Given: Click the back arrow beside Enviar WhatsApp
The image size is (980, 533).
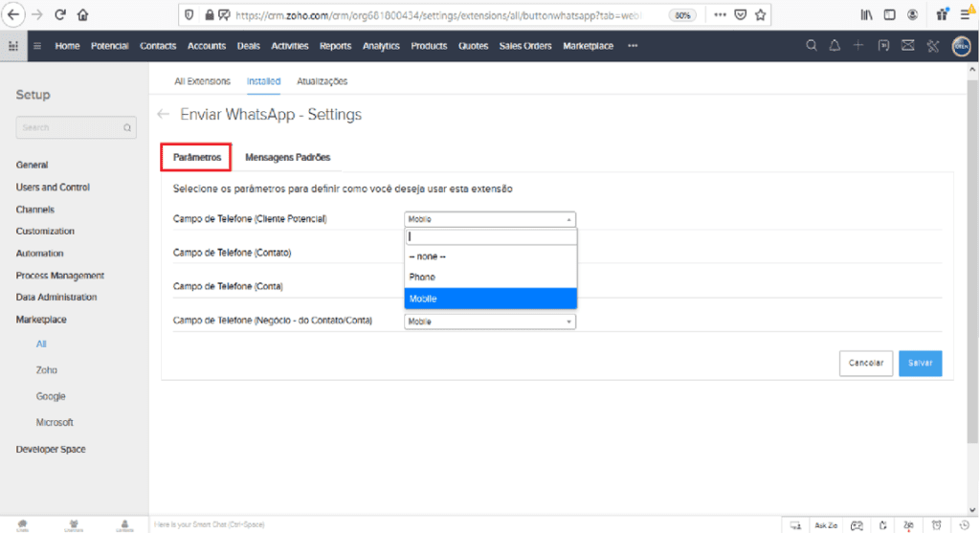Looking at the screenshot, I should (x=164, y=115).
